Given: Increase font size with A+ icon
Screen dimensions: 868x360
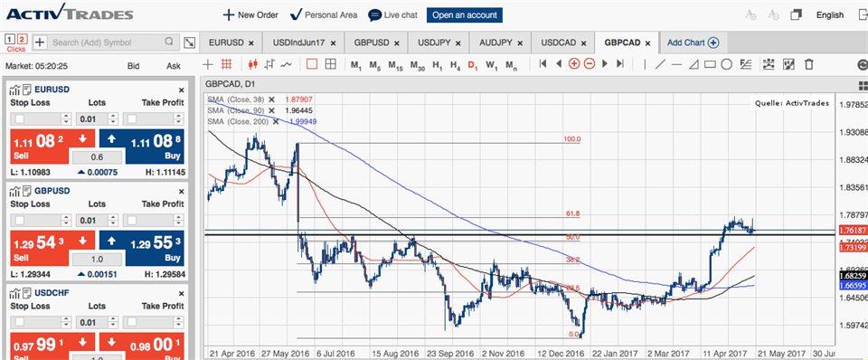Looking at the screenshot, I should tap(750, 15).
